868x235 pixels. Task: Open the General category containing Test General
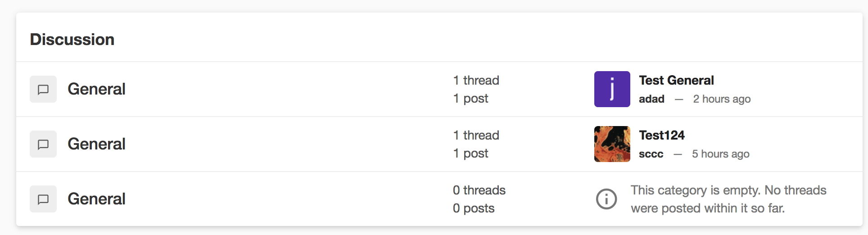pos(96,89)
